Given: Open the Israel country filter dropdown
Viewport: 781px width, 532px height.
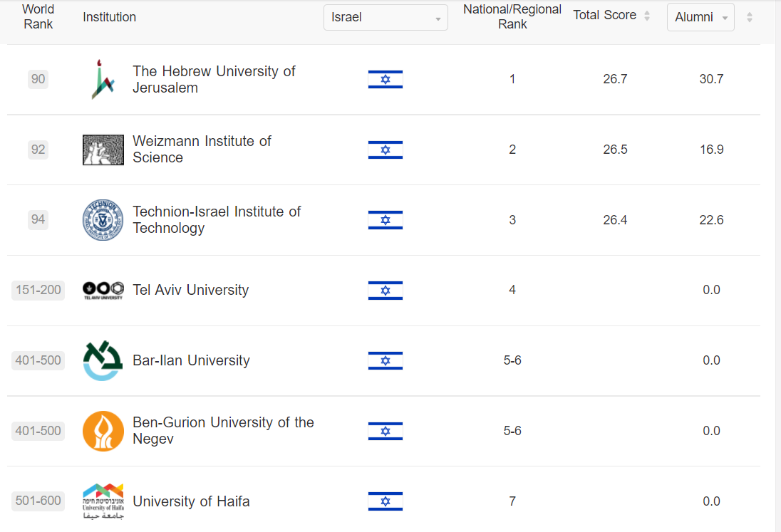Looking at the screenshot, I should (x=386, y=17).
